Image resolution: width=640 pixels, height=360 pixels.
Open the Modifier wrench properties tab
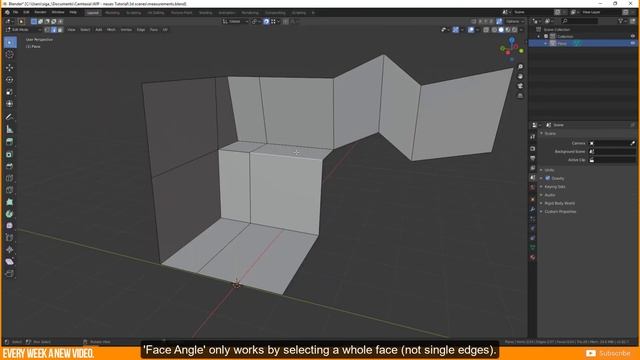(x=533, y=209)
